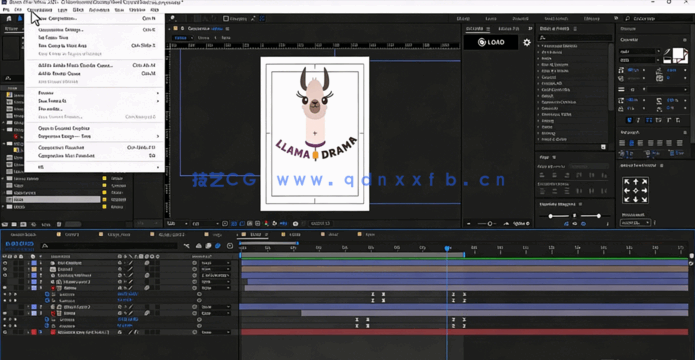
Task: Toggle Superscript in Character panel
Action: 669,120
